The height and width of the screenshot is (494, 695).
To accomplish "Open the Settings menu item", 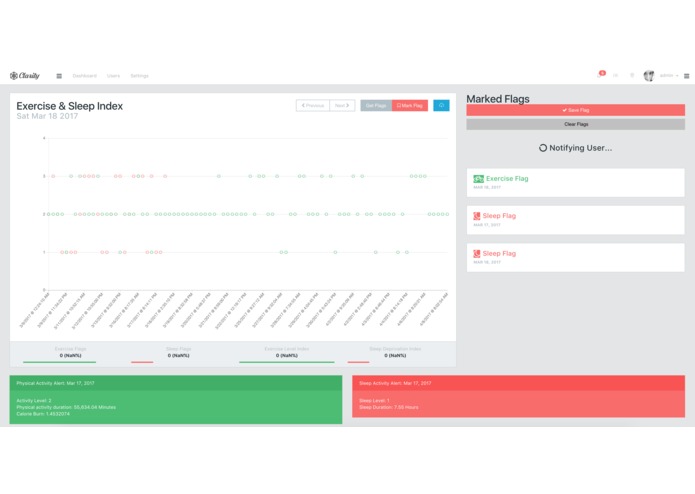I will [x=139, y=76].
